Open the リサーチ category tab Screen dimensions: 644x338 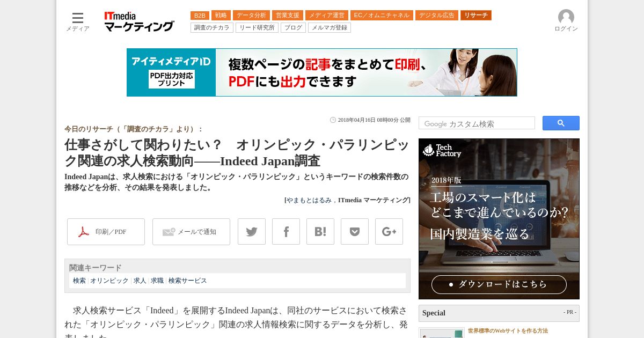(x=476, y=16)
